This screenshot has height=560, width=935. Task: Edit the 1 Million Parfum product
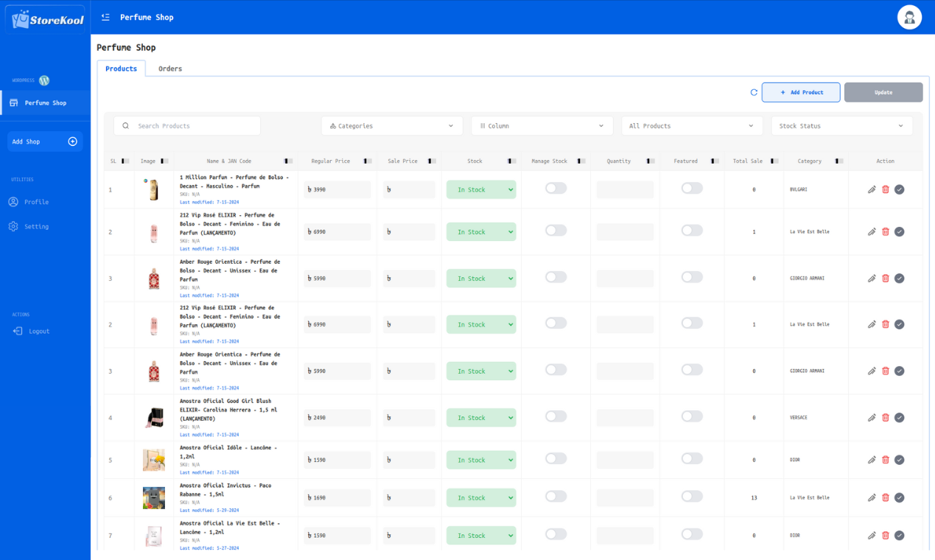point(872,189)
